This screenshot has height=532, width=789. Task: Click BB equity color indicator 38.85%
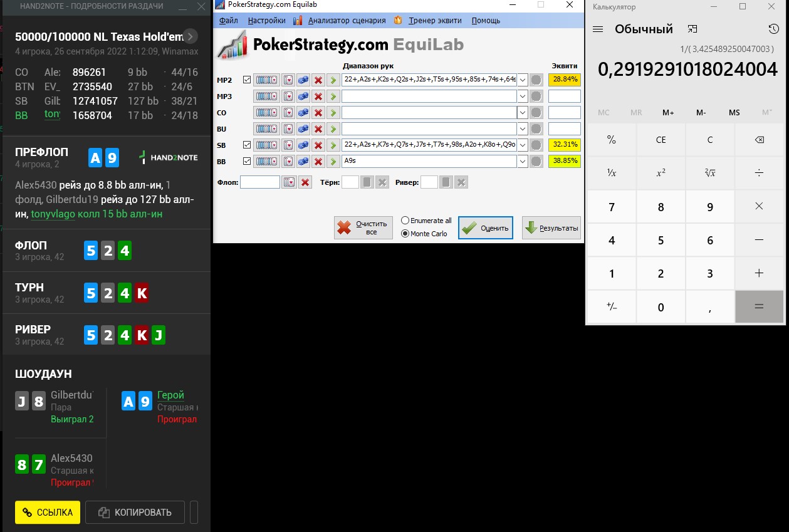(x=565, y=161)
